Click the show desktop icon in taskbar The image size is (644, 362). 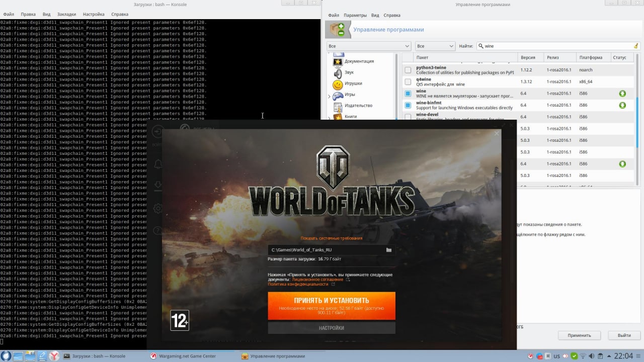coord(18,356)
